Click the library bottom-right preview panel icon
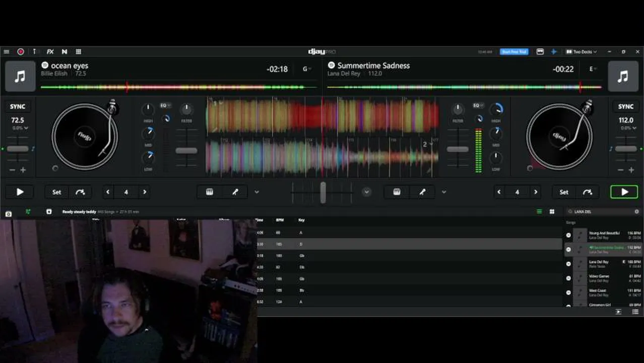This screenshot has height=363, width=644. pyautogui.click(x=618, y=312)
